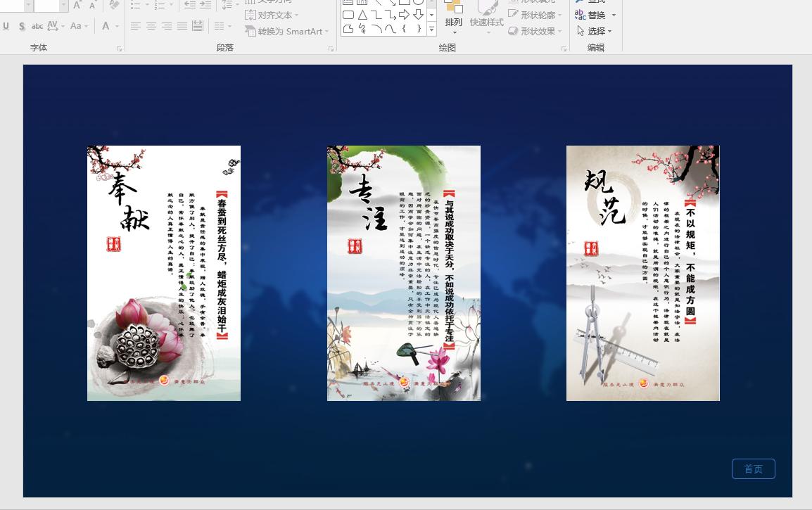812x510 pixels.
Task: Click the center alignment icon
Action: point(150,25)
